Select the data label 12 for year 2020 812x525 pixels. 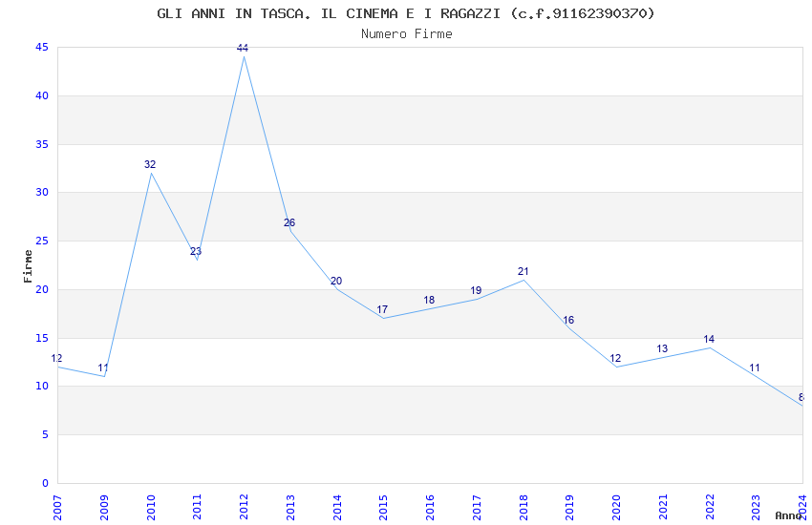pos(615,359)
